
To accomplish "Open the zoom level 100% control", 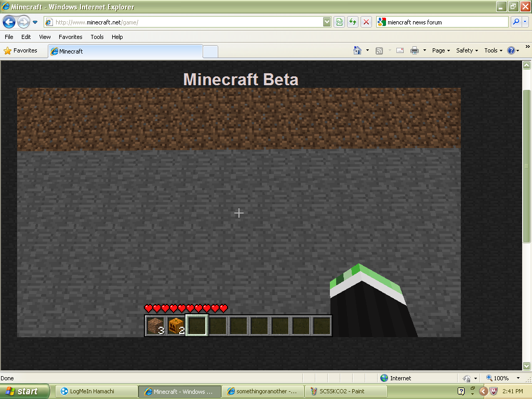I will pyautogui.click(x=497, y=378).
